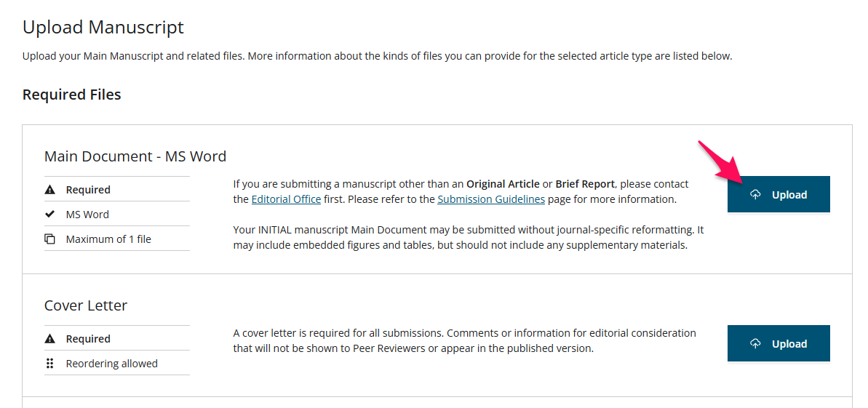Click the copy icon by Maximum of 1 file
The width and height of the screenshot is (868, 408).
point(49,239)
